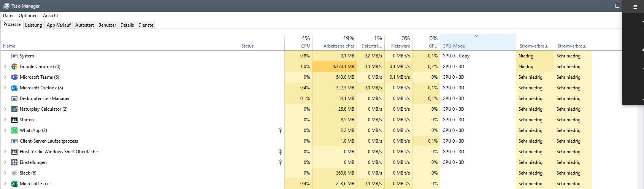The image size is (644, 189).
Task: Click the WhatsApp suspended leaf status icon
Action: (x=280, y=130)
